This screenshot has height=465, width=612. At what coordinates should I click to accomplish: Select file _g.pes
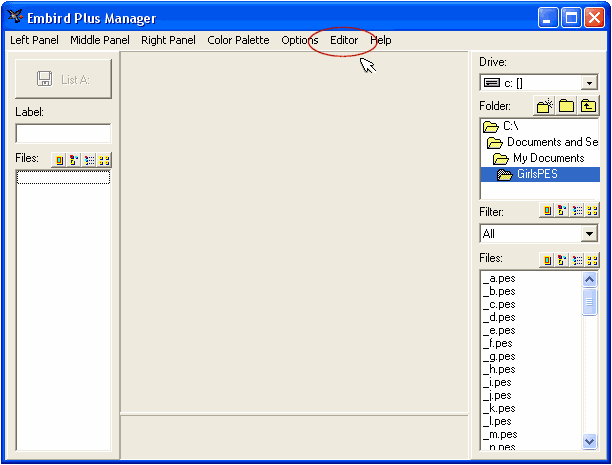499,356
